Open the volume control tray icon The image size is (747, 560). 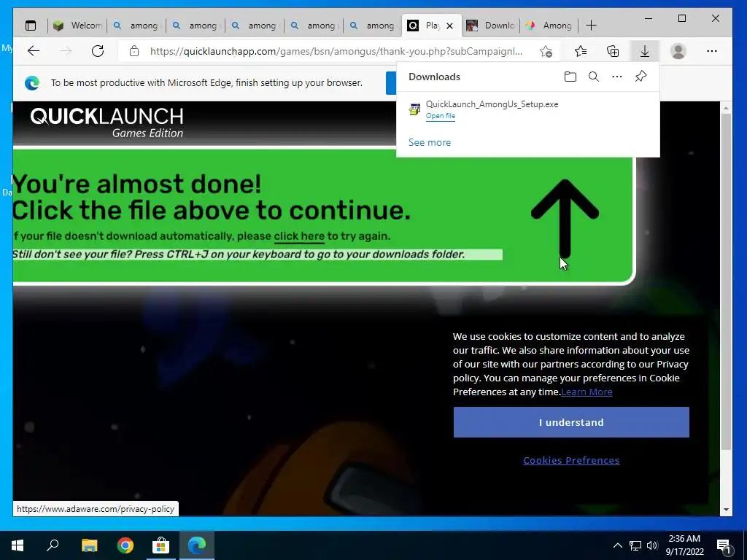coord(652,545)
